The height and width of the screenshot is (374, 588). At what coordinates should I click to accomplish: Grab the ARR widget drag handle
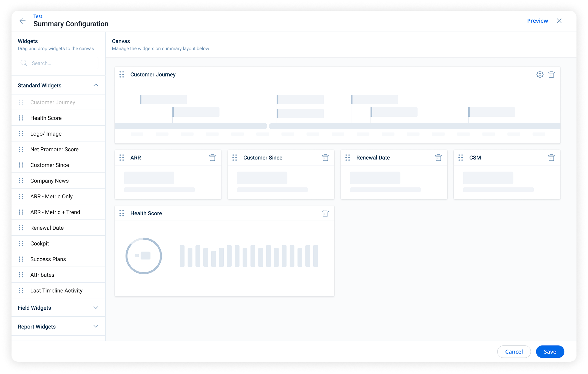pyautogui.click(x=121, y=157)
